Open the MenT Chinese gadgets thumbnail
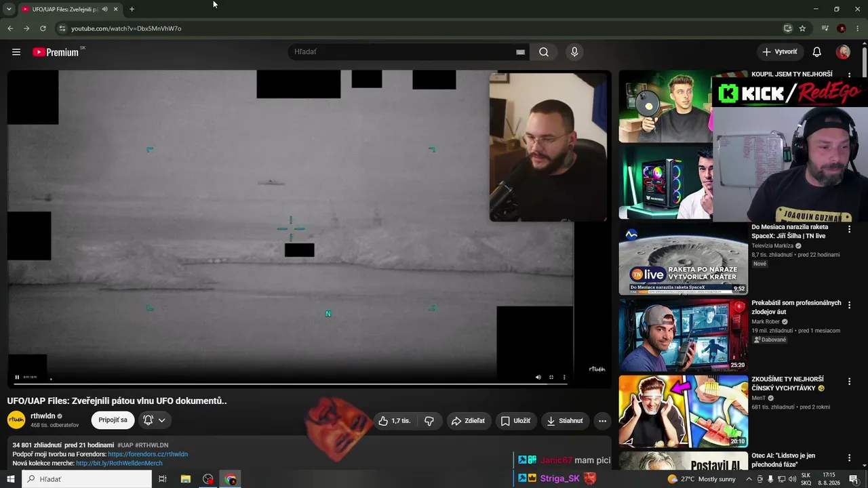Viewport: 868px width, 488px height. [683, 411]
